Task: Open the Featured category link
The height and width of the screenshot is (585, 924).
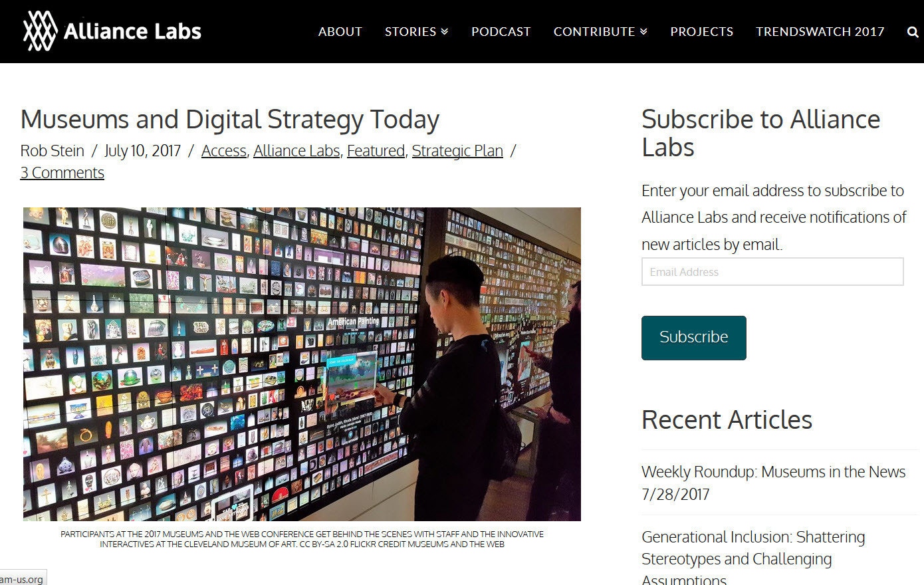Action: pyautogui.click(x=376, y=151)
